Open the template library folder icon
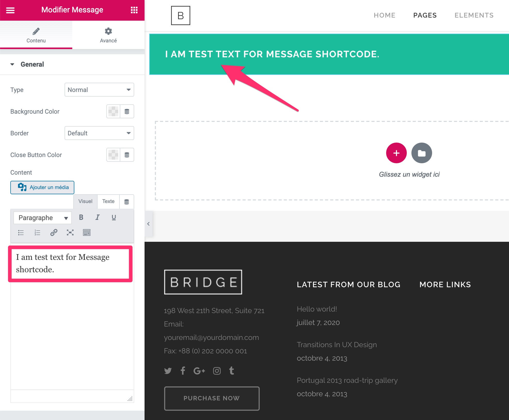This screenshot has height=420, width=509. coord(421,153)
